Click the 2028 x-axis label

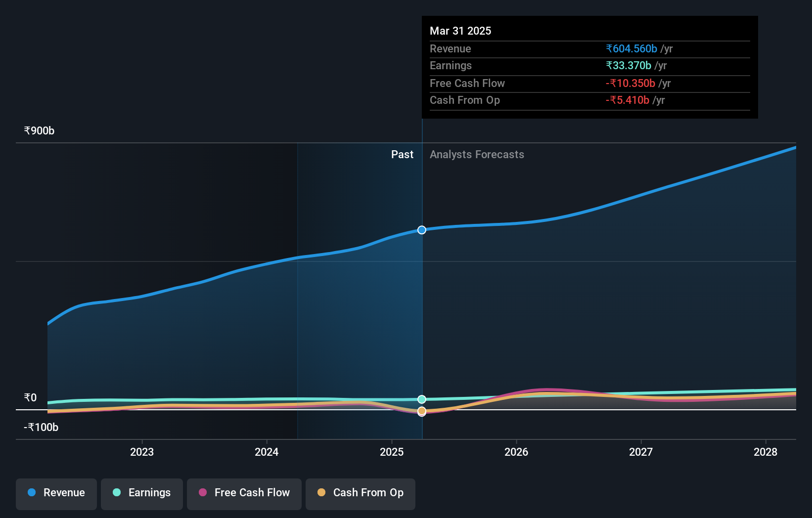pyautogui.click(x=766, y=452)
